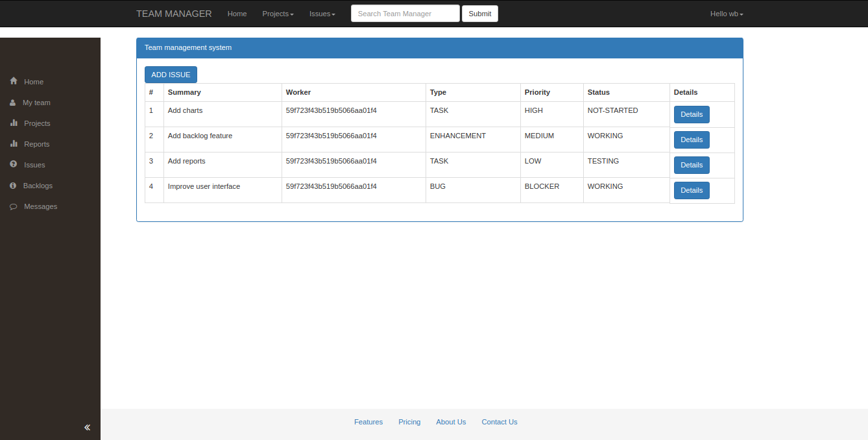Click the BUG type cell
The height and width of the screenshot is (440, 868).
pos(473,190)
